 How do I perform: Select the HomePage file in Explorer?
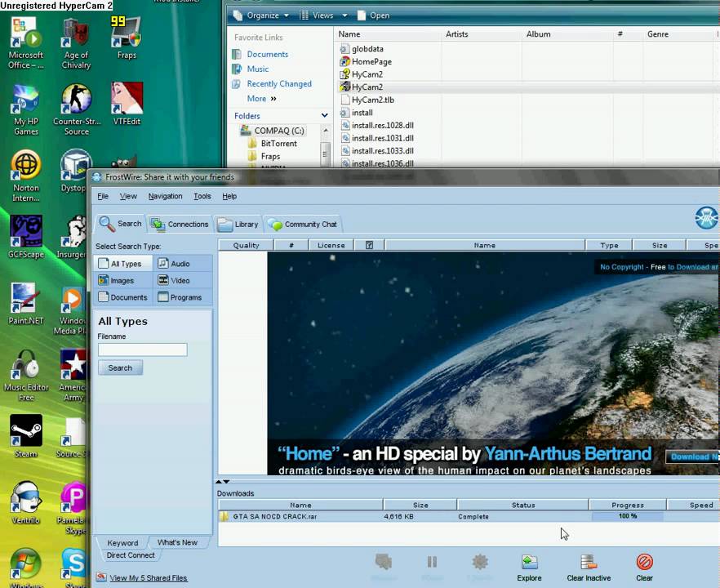point(366,61)
